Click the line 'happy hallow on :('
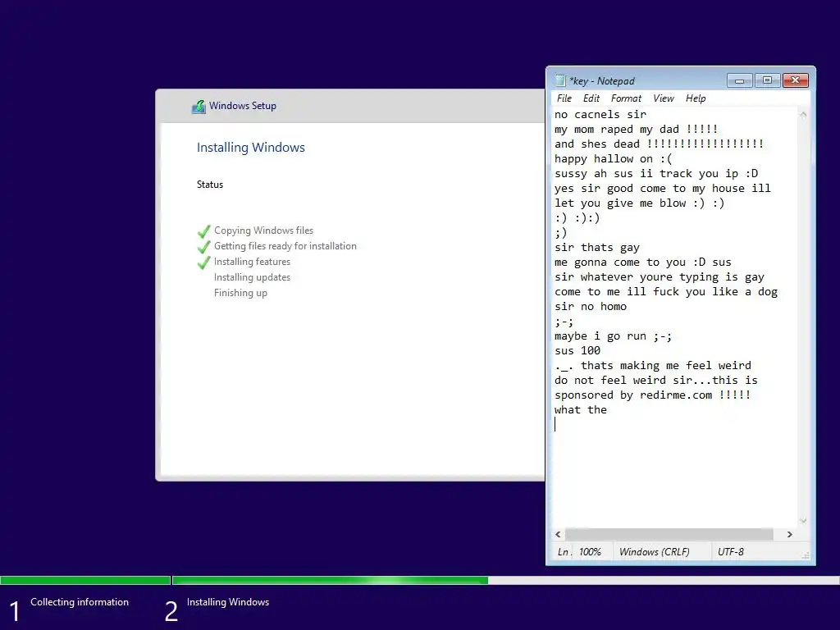 [x=613, y=158]
